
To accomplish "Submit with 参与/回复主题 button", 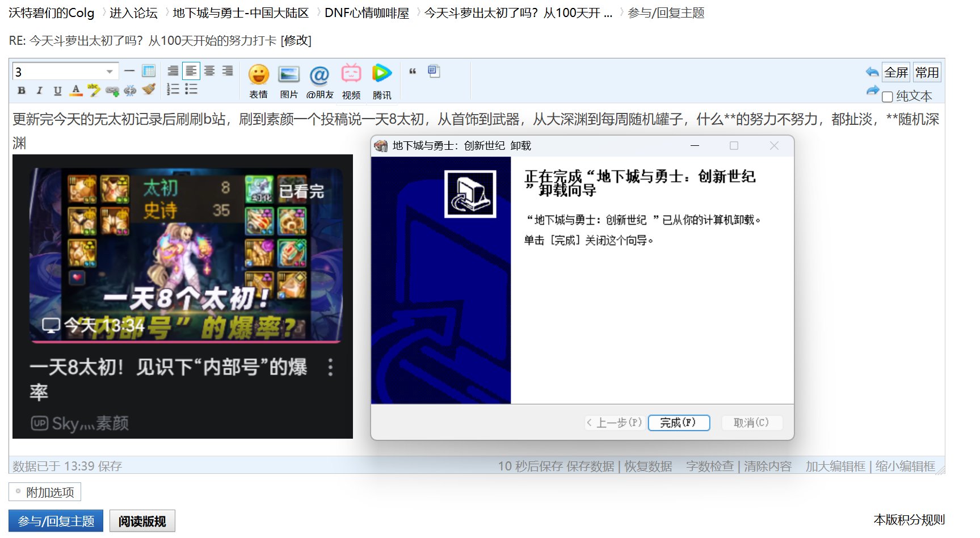I will pos(56,521).
